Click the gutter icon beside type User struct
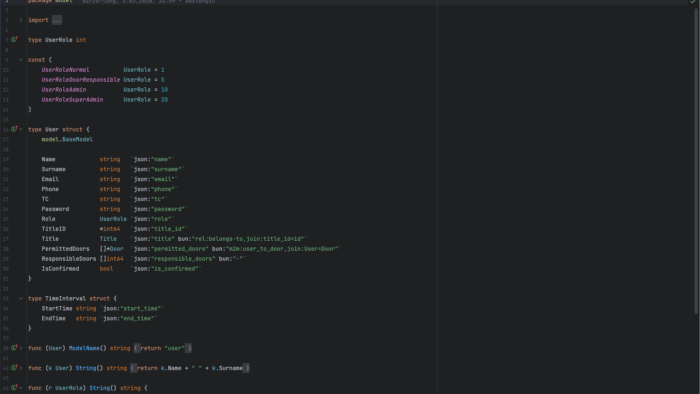The width and height of the screenshot is (700, 394). coord(14,129)
